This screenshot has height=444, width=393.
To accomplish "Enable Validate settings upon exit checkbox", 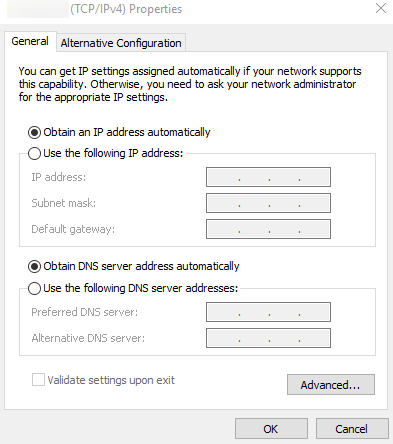I will click(x=38, y=380).
